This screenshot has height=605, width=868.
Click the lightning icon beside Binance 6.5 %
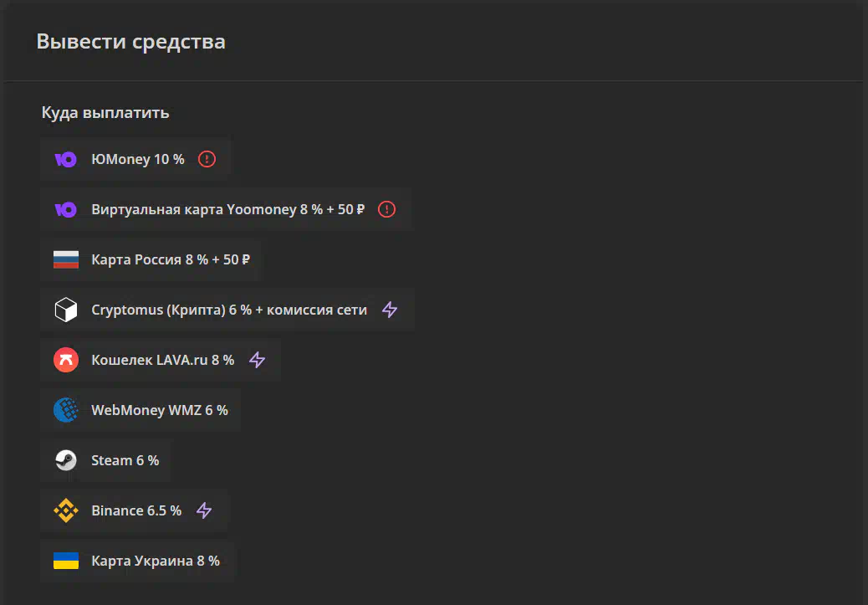[x=204, y=510]
